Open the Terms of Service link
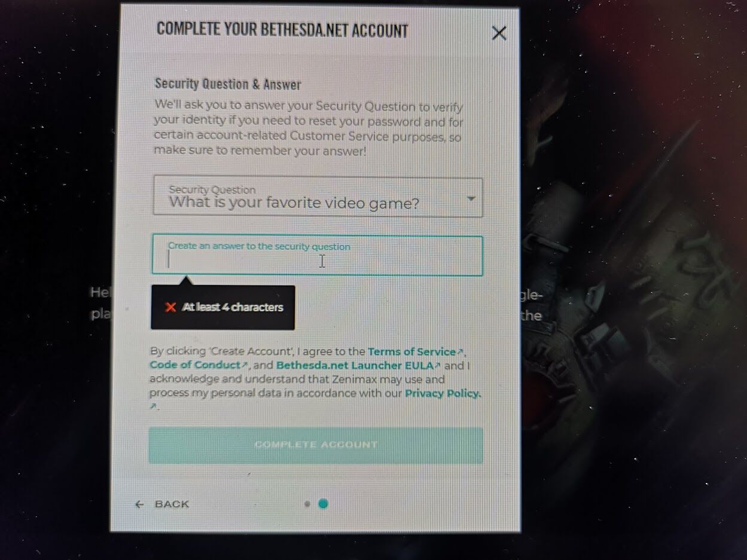The width and height of the screenshot is (747, 560). click(x=411, y=351)
